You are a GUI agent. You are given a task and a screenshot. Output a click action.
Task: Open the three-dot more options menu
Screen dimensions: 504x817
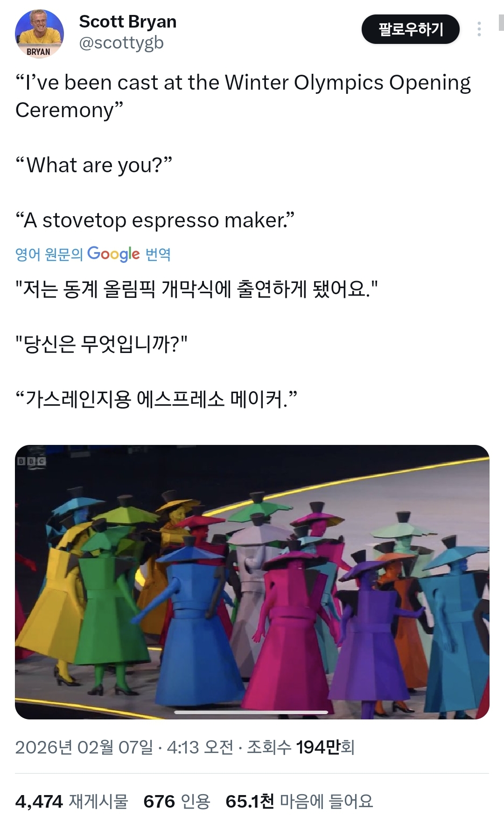click(479, 29)
